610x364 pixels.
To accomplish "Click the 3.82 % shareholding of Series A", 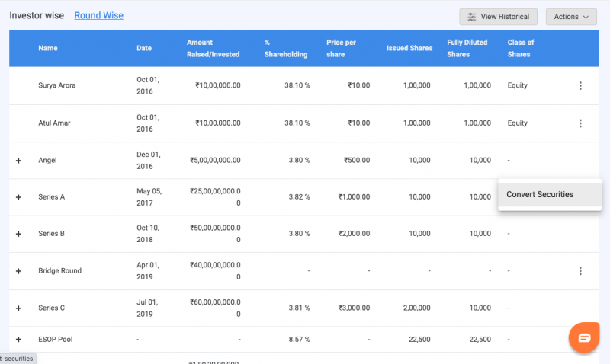I will (299, 197).
